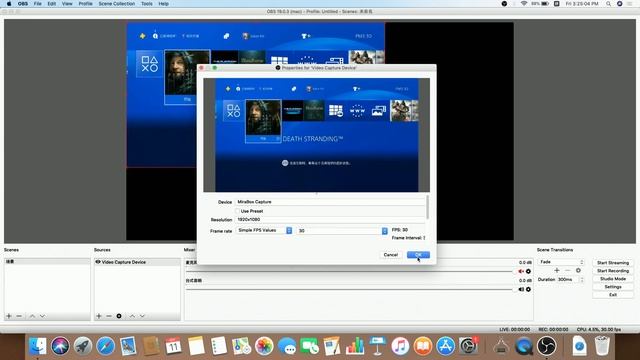Click Cancel in the properties dialog

391,255
